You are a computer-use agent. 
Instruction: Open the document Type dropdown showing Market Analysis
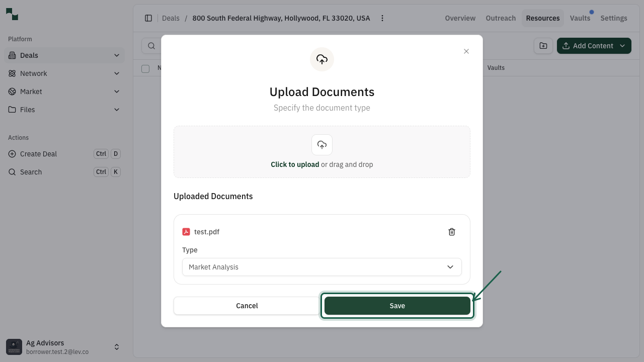(321, 267)
